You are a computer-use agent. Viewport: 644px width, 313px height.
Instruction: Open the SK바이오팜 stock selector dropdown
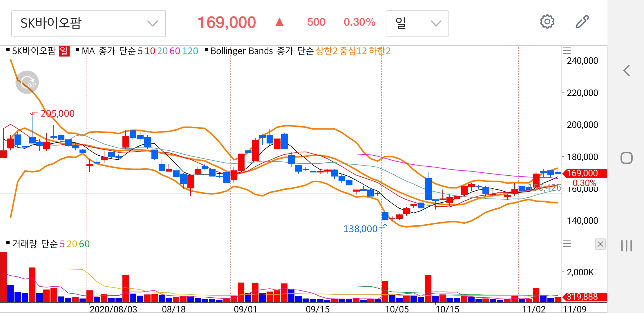click(x=88, y=23)
